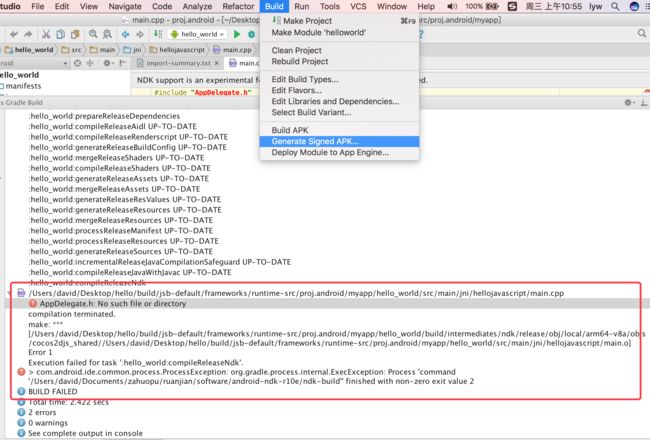This screenshot has width=650, height=440.
Task: Click the Debug bug icon
Action: click(x=251, y=34)
